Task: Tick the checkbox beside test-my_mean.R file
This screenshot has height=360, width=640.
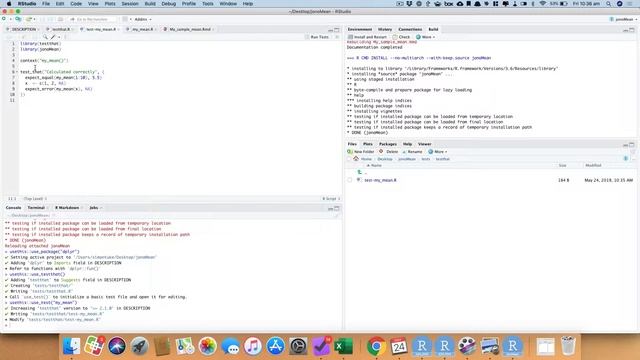Action: coord(349,180)
